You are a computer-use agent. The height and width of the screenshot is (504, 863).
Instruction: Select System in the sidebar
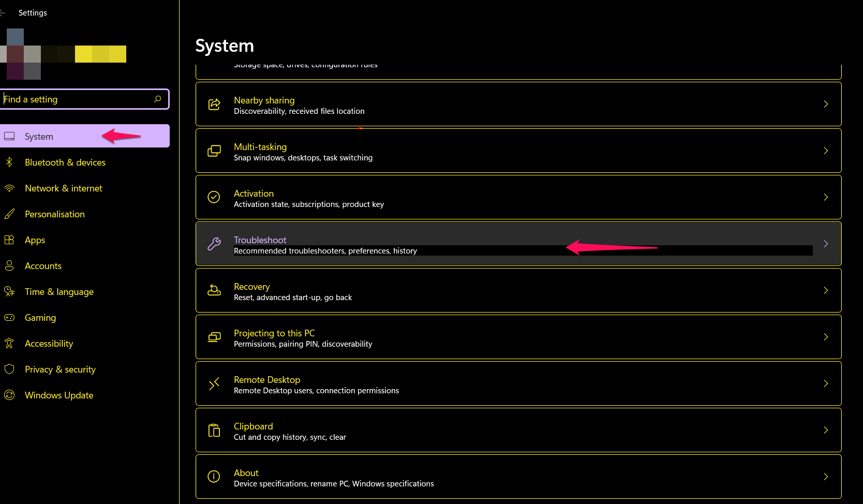coord(39,136)
